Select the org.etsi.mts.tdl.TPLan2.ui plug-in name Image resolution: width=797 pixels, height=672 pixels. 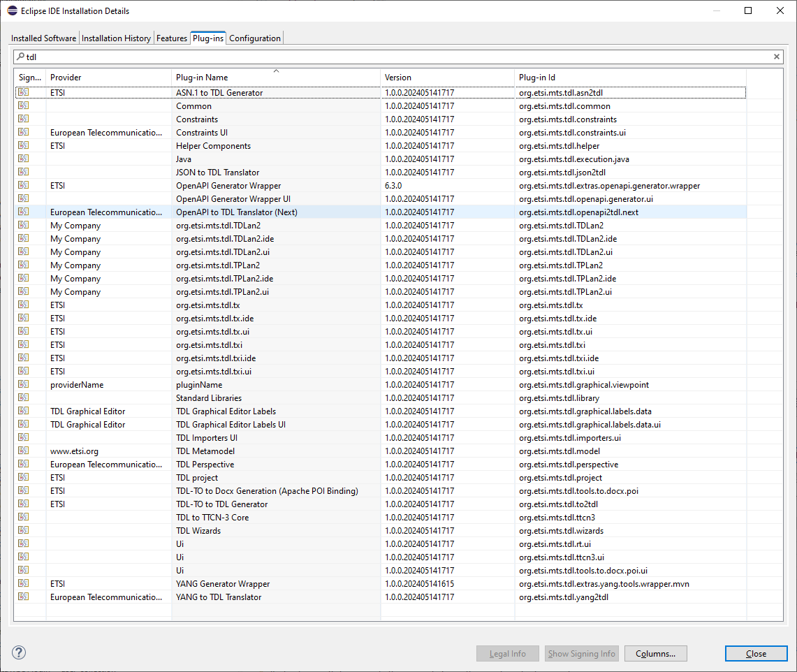click(222, 292)
